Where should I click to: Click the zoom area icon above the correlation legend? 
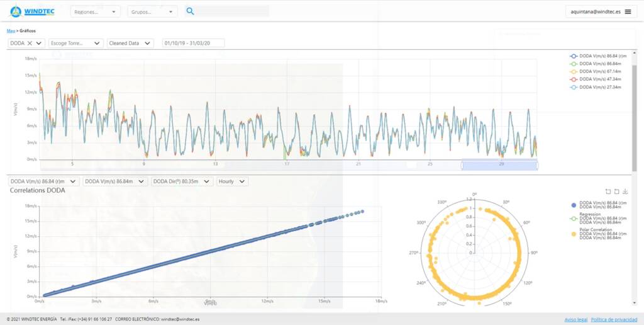608,191
